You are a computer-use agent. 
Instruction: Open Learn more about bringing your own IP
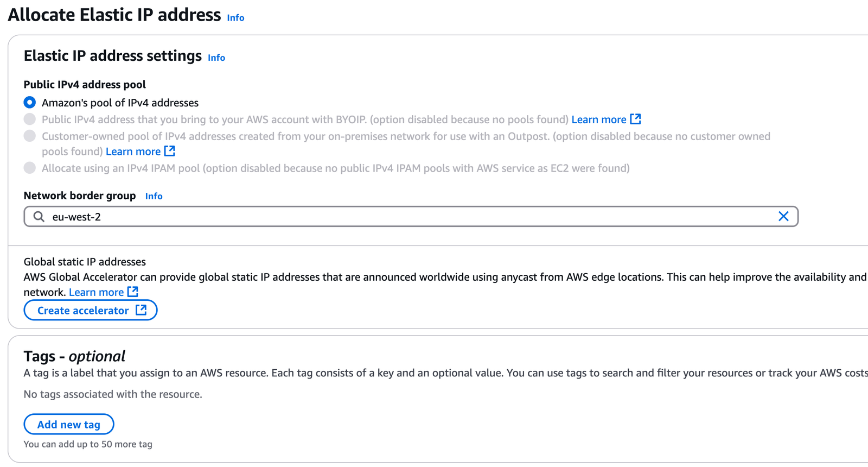[x=599, y=119]
